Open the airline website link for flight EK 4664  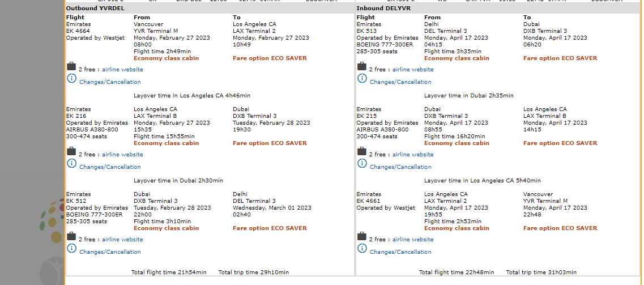point(122,70)
